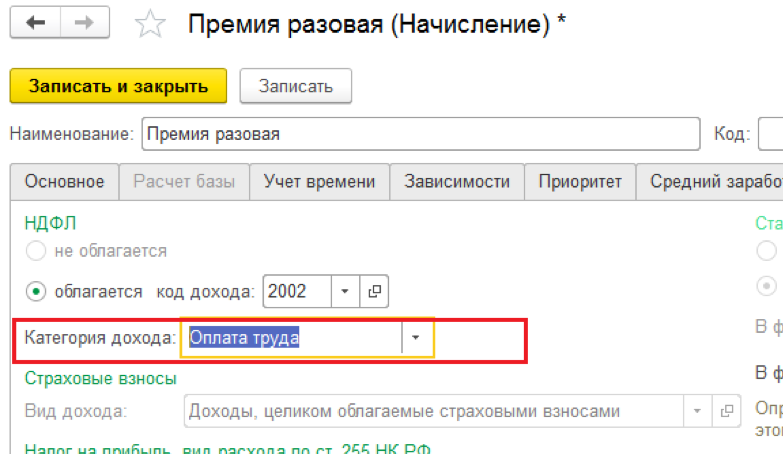Switch to the «Основное» tab

[x=64, y=182]
